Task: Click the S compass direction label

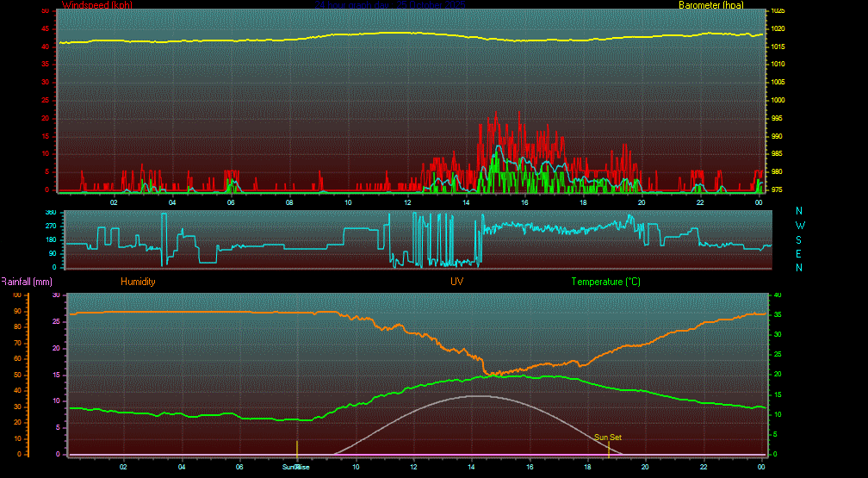Action: click(x=799, y=239)
